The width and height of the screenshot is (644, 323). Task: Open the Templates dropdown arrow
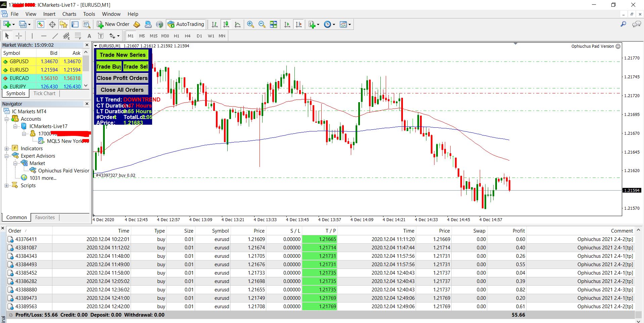pyautogui.click(x=350, y=25)
